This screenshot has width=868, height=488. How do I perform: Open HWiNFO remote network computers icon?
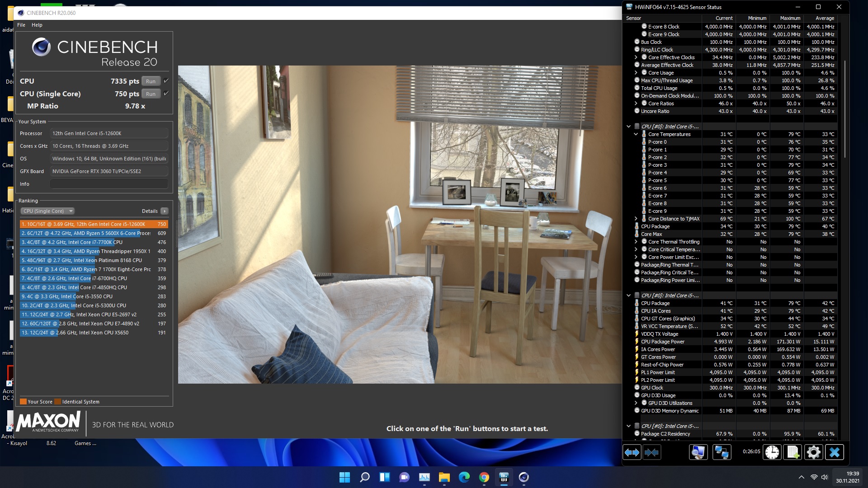pos(722,452)
